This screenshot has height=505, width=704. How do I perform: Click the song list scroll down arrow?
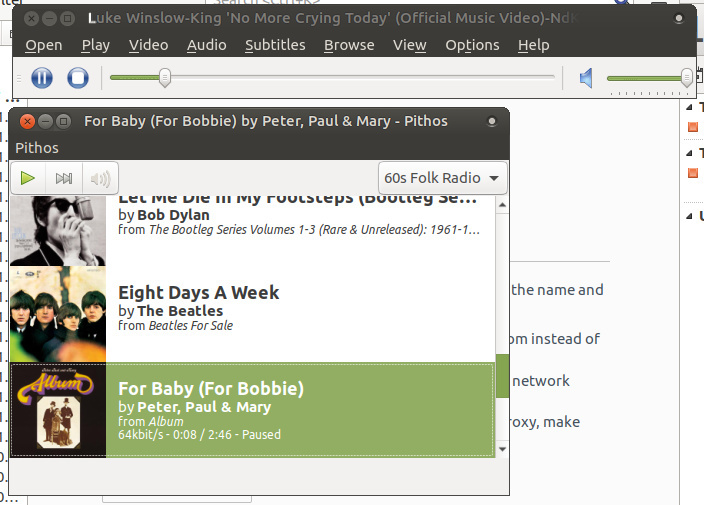[x=502, y=449]
